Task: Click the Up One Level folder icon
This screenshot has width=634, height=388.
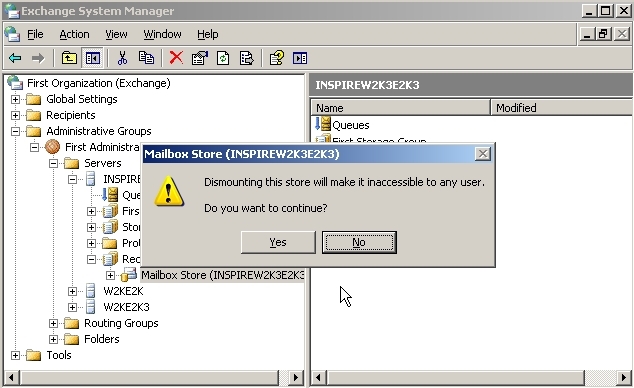Action: tap(69, 59)
